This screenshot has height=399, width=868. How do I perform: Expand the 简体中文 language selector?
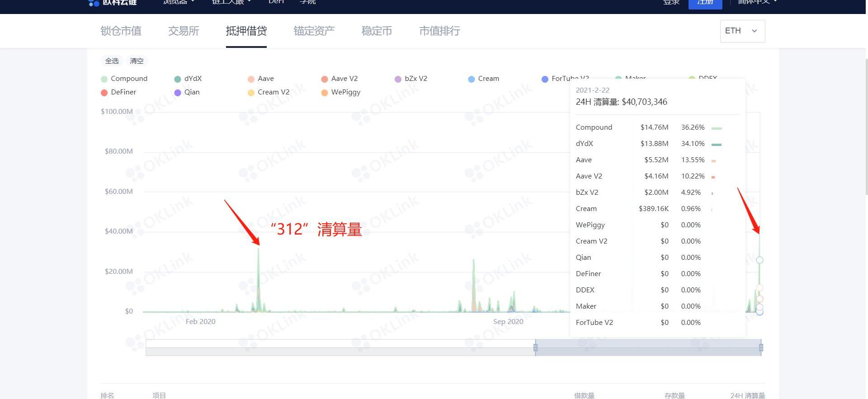757,2
